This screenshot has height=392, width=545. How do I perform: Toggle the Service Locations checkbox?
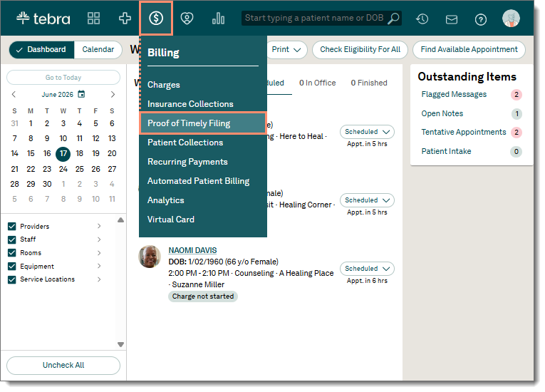(x=12, y=279)
